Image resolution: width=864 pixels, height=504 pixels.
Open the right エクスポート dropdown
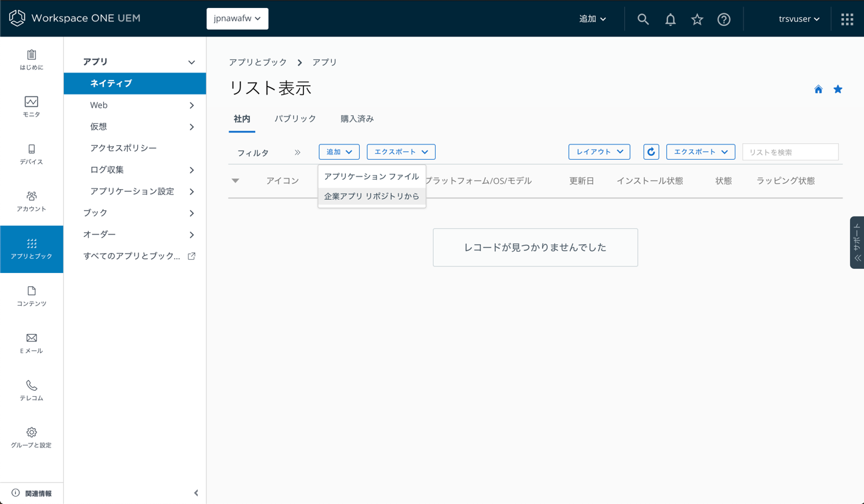tap(701, 152)
